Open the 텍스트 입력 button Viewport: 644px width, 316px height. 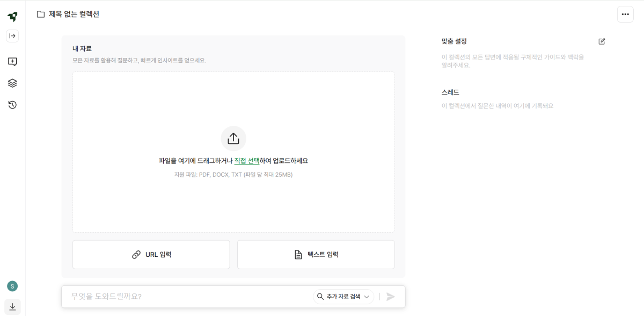click(316, 254)
